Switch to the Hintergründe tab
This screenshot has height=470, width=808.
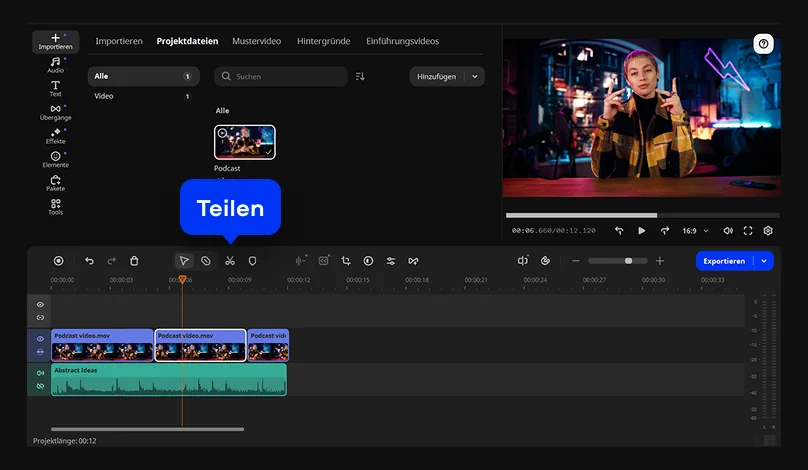[323, 41]
